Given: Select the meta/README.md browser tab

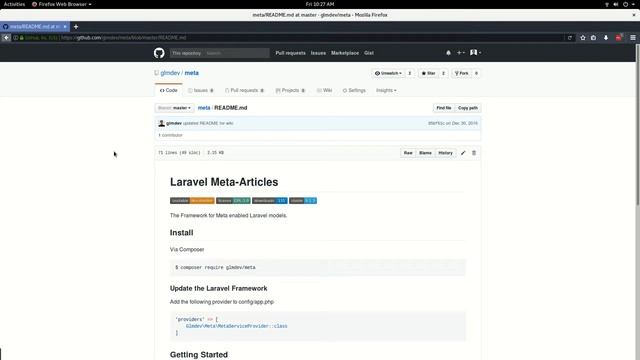Looking at the screenshot, I should (x=35, y=27).
